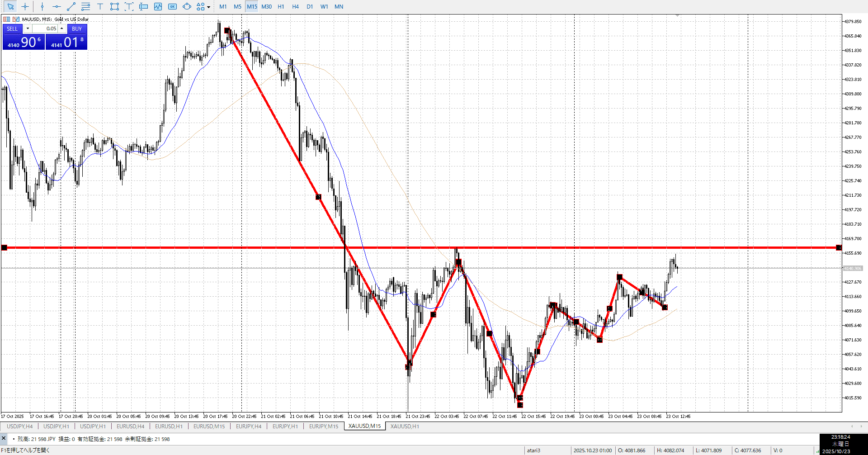Open the EURUSD,M15 chart tab
Screen dimensions: 868x455
pyautogui.click(x=209, y=426)
